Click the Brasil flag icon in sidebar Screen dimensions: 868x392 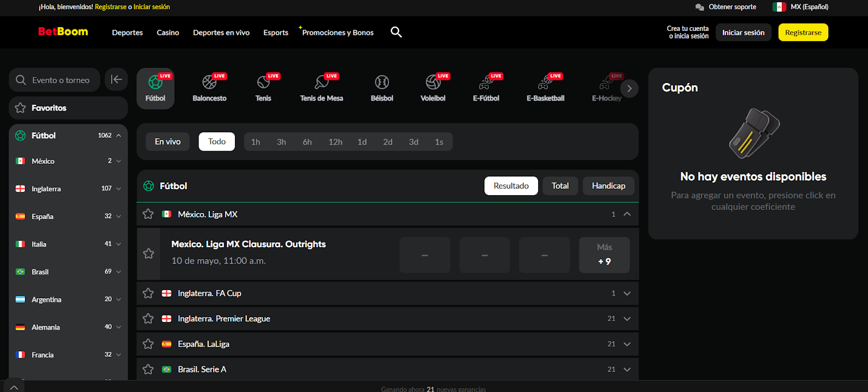[21, 272]
